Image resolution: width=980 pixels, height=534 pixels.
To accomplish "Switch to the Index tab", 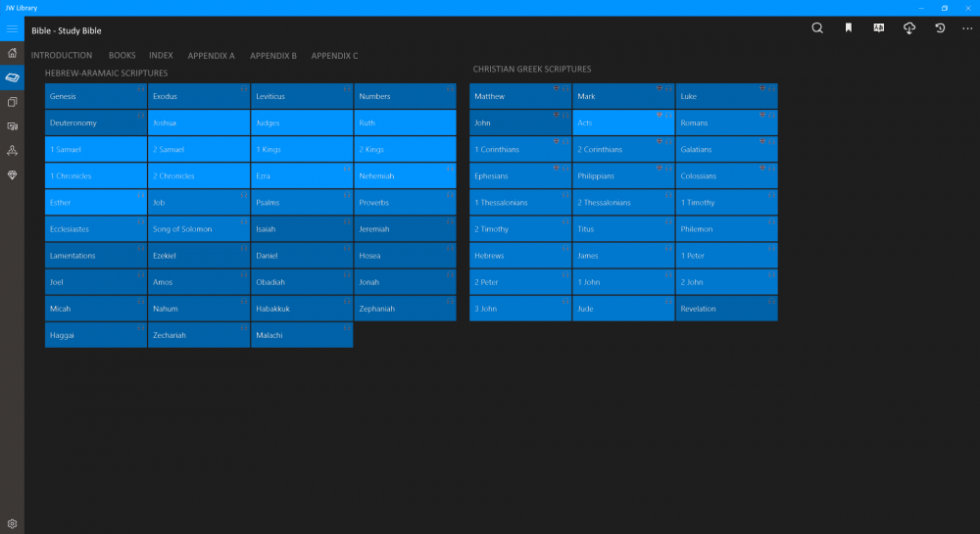I will [x=161, y=56].
